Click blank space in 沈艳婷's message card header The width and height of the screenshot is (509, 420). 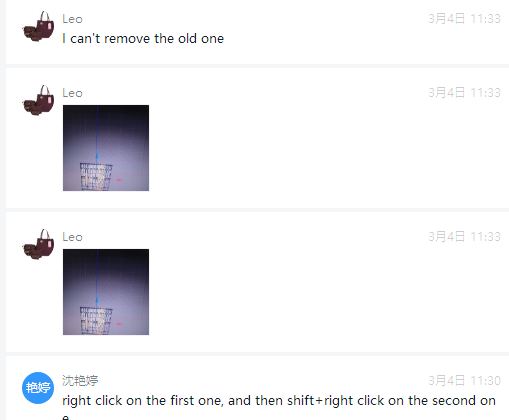(260, 381)
